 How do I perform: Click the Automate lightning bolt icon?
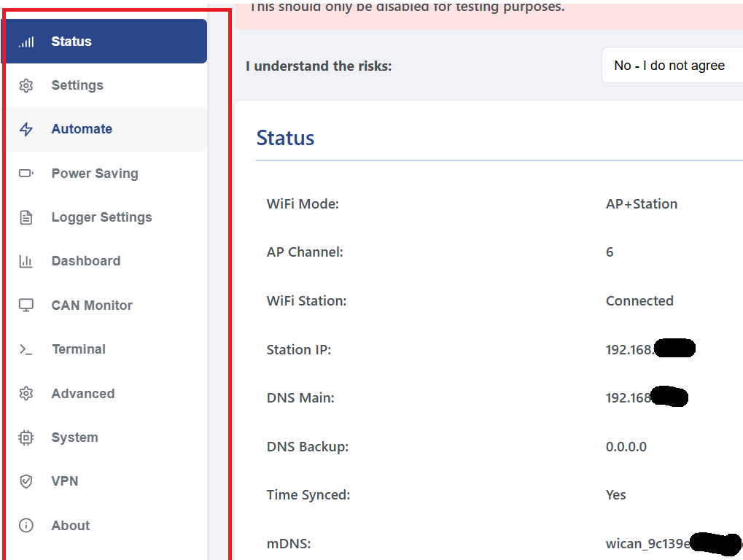point(26,129)
